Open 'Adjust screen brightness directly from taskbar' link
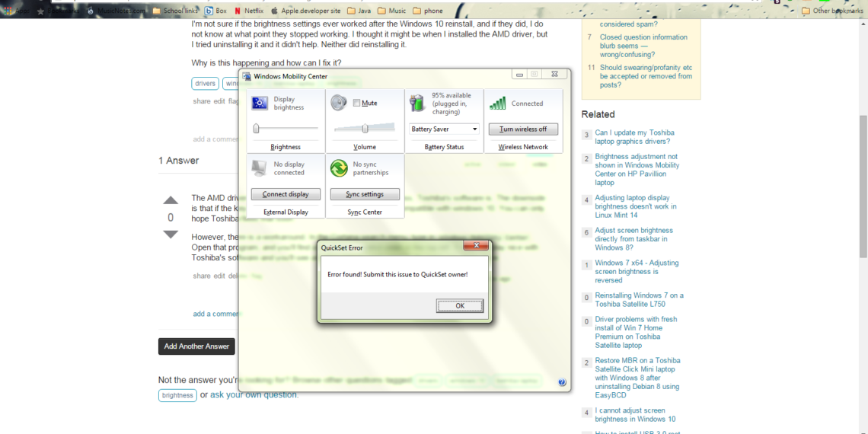Image resolution: width=868 pixels, height=434 pixels. pyautogui.click(x=633, y=238)
